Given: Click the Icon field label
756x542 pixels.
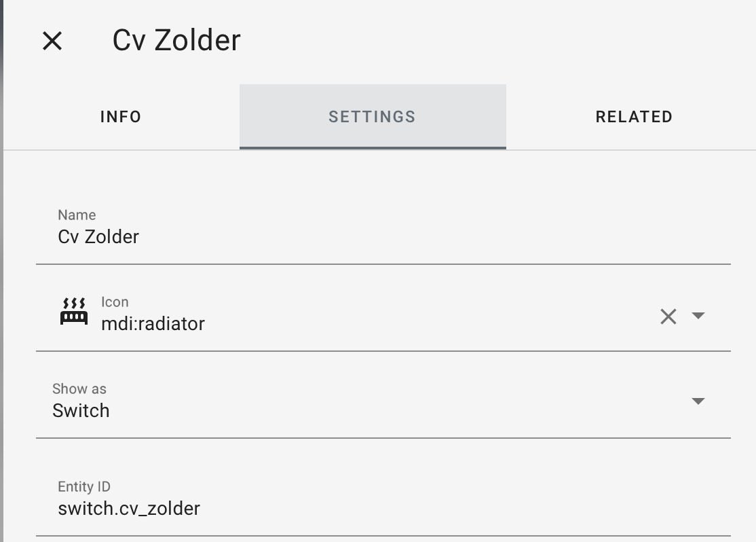Looking at the screenshot, I should [115, 302].
